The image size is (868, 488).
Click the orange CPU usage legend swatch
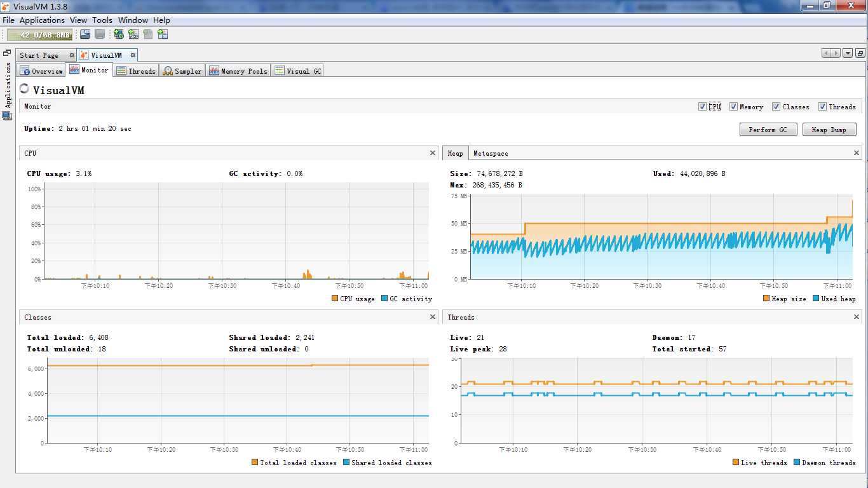click(x=335, y=299)
